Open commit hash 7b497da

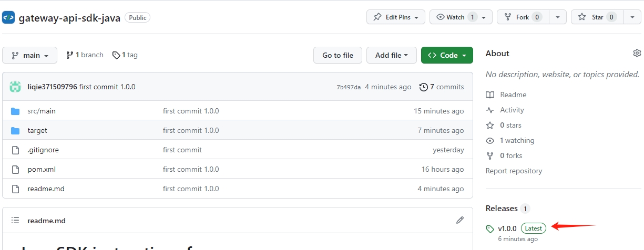click(x=349, y=87)
